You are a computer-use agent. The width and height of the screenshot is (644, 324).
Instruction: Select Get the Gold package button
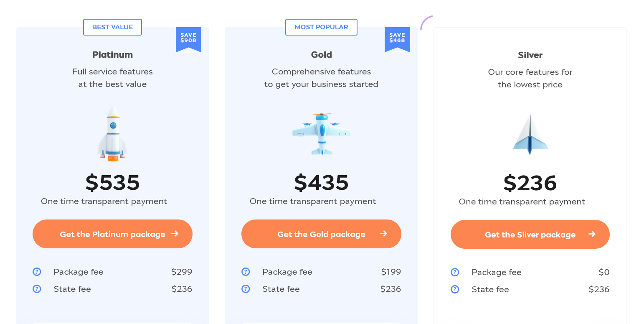click(321, 234)
